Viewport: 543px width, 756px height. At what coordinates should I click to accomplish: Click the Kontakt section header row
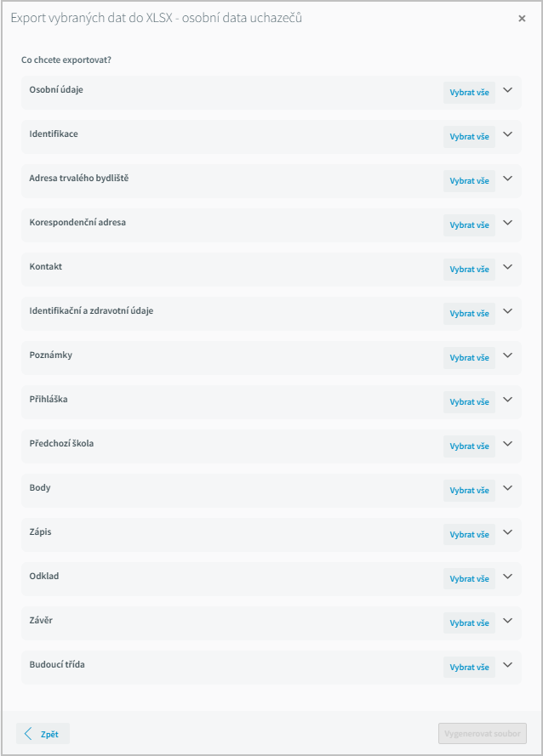pos(271,270)
